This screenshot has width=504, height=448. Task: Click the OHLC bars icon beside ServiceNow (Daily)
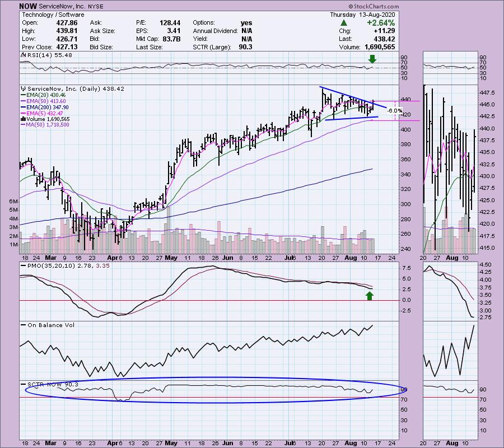click(24, 88)
